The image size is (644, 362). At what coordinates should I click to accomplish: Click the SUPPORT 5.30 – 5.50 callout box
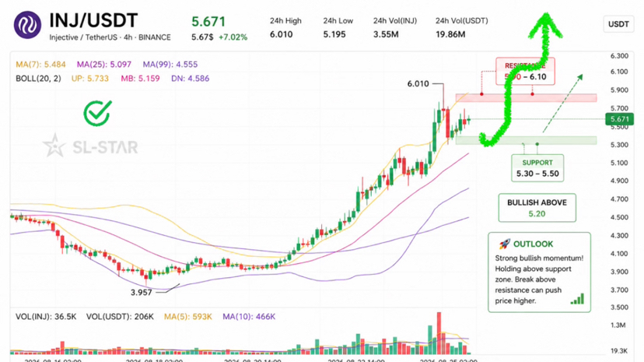[537, 168]
